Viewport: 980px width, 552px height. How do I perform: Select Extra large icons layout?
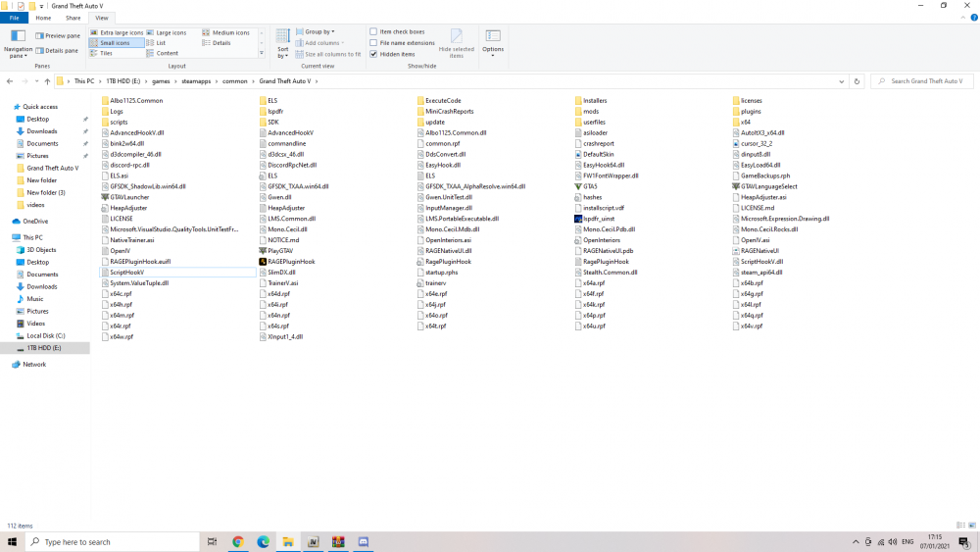(x=117, y=32)
